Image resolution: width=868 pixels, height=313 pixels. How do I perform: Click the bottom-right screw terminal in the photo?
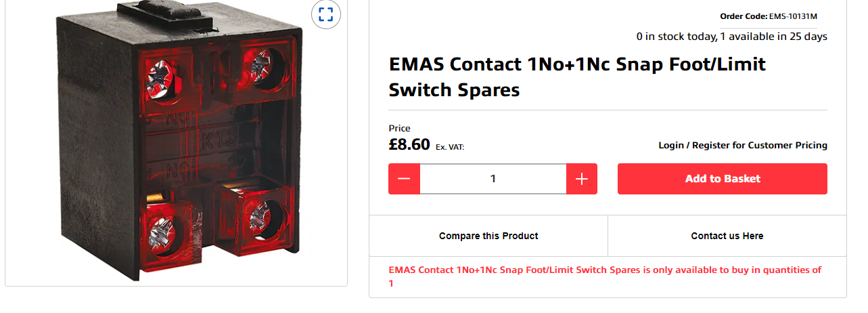pos(262,217)
